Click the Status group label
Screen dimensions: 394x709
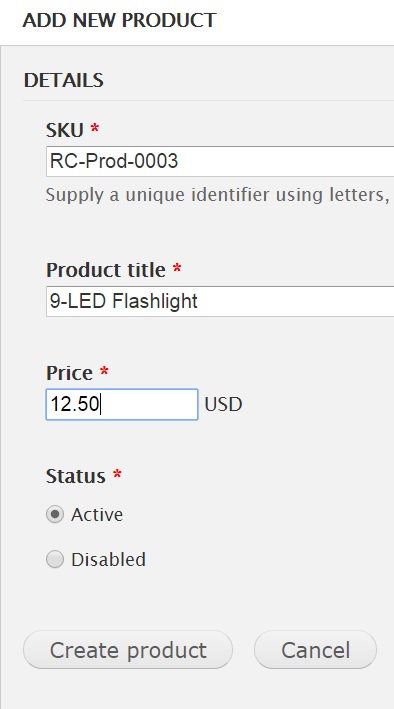[76, 476]
